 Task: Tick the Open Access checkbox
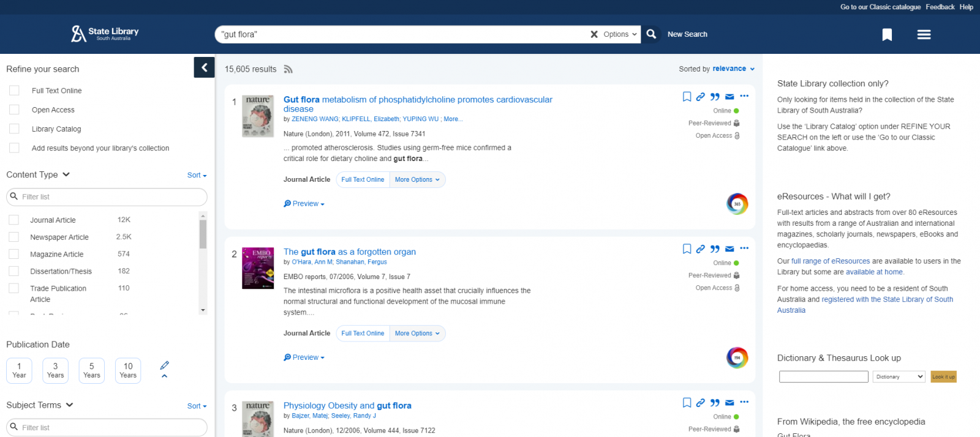click(x=14, y=110)
